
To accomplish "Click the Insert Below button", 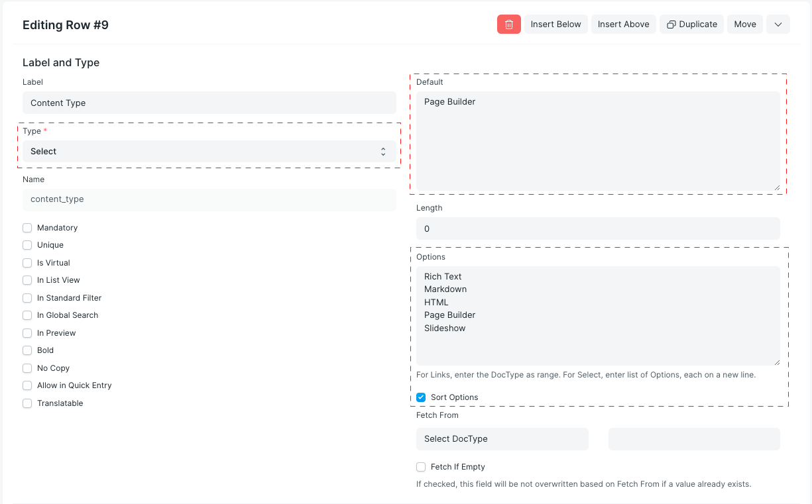I will pyautogui.click(x=555, y=24).
